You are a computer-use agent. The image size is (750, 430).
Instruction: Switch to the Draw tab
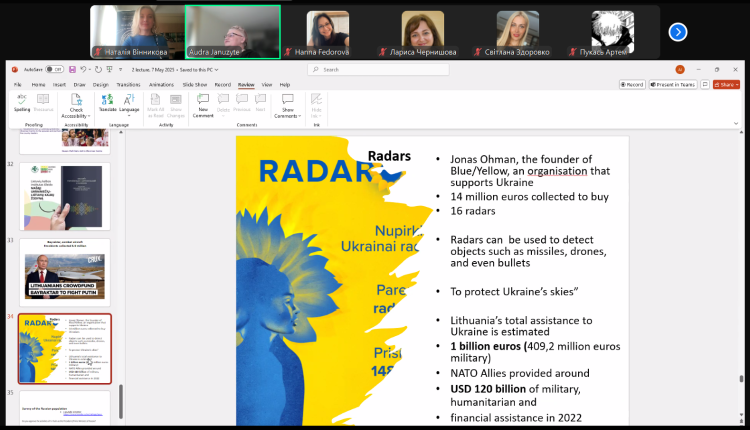coord(79,85)
